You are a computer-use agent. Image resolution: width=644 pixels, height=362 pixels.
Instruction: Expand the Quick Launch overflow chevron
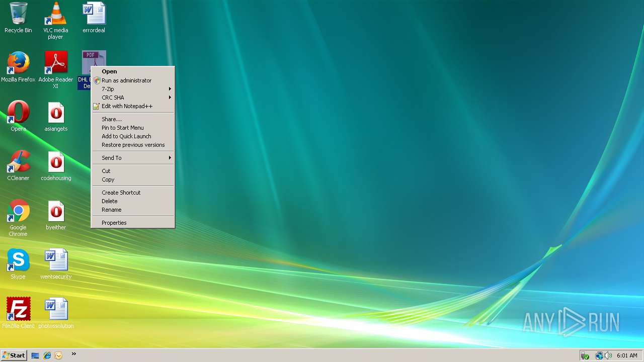click(74, 354)
